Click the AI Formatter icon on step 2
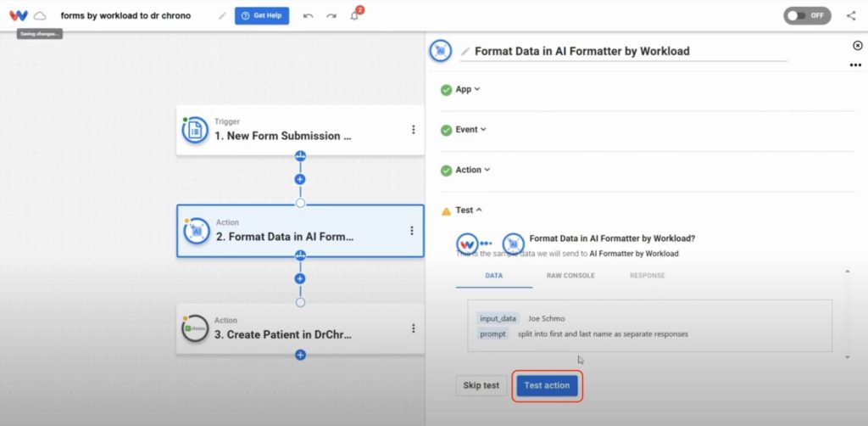Viewport: 868px width, 426px height. tap(197, 231)
